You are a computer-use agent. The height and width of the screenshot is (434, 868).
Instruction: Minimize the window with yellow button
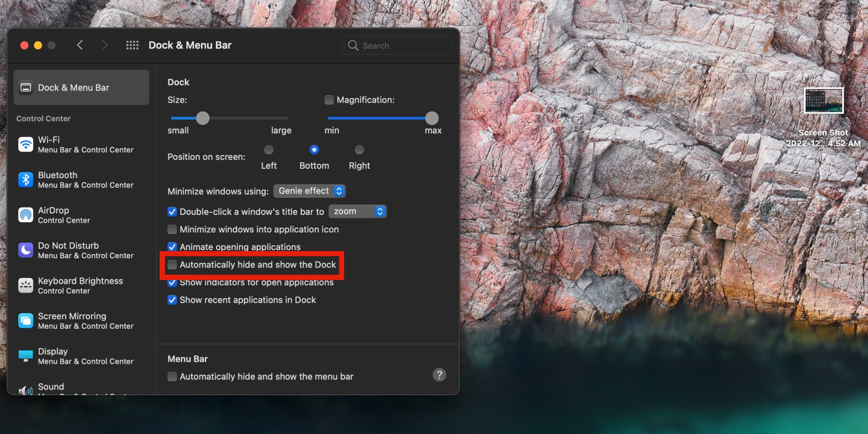click(38, 45)
